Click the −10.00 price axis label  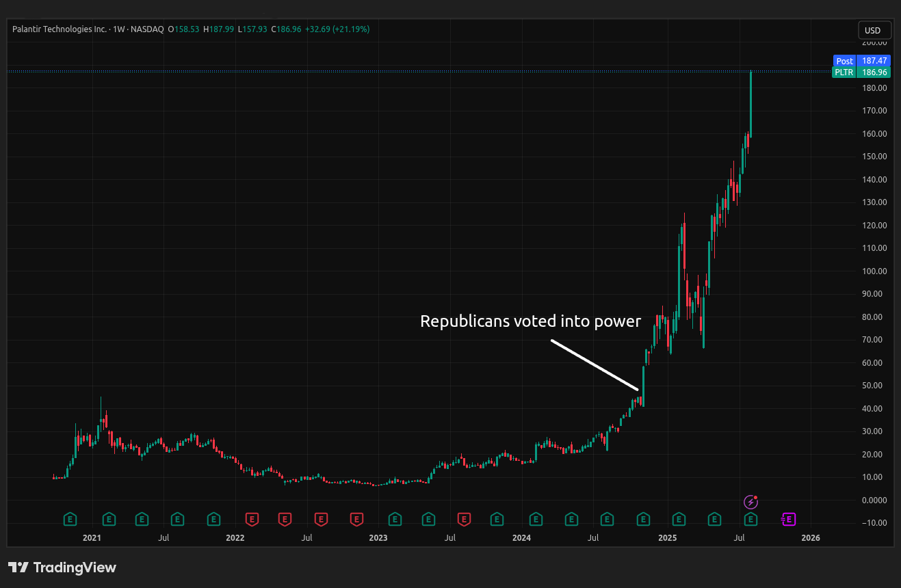[x=875, y=523]
